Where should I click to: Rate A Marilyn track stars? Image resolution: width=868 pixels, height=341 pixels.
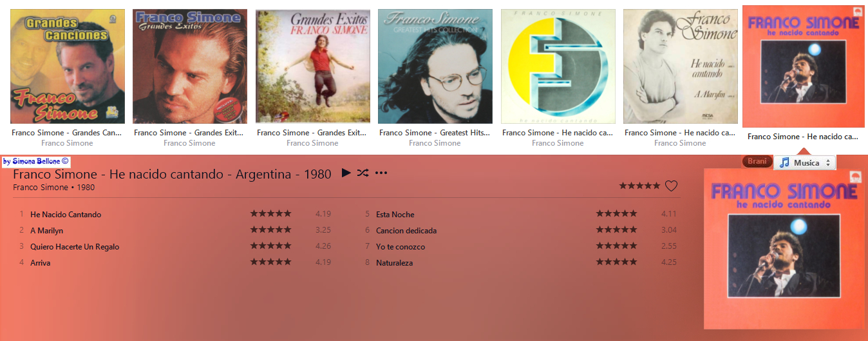[270, 230]
